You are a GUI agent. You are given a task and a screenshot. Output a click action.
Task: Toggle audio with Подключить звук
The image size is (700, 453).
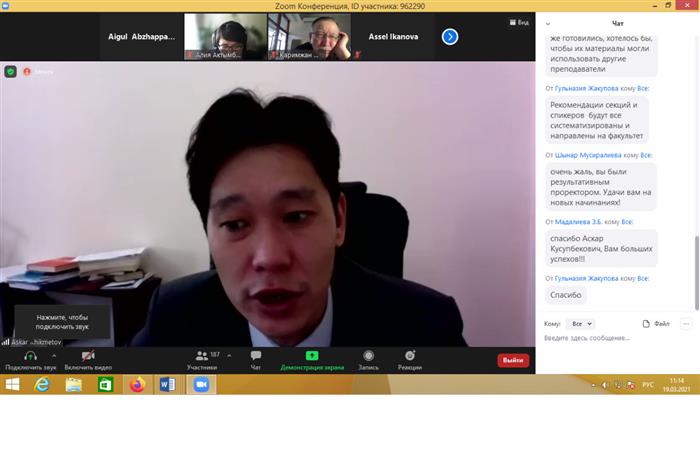(x=30, y=356)
